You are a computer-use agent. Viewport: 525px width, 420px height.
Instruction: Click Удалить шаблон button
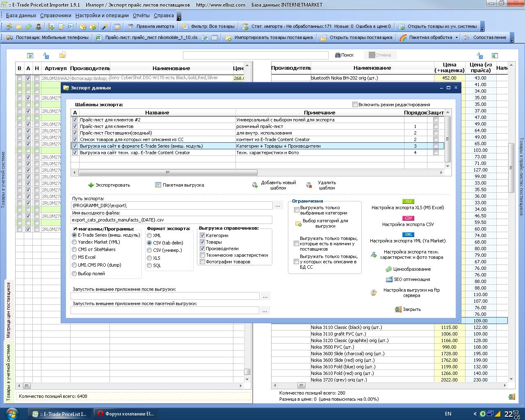[x=322, y=185]
